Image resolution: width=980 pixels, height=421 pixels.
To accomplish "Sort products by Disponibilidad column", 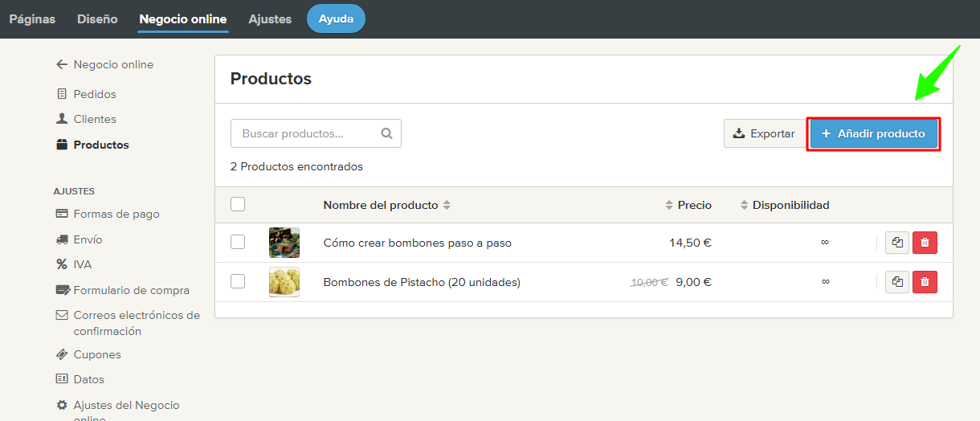I will pos(785,205).
